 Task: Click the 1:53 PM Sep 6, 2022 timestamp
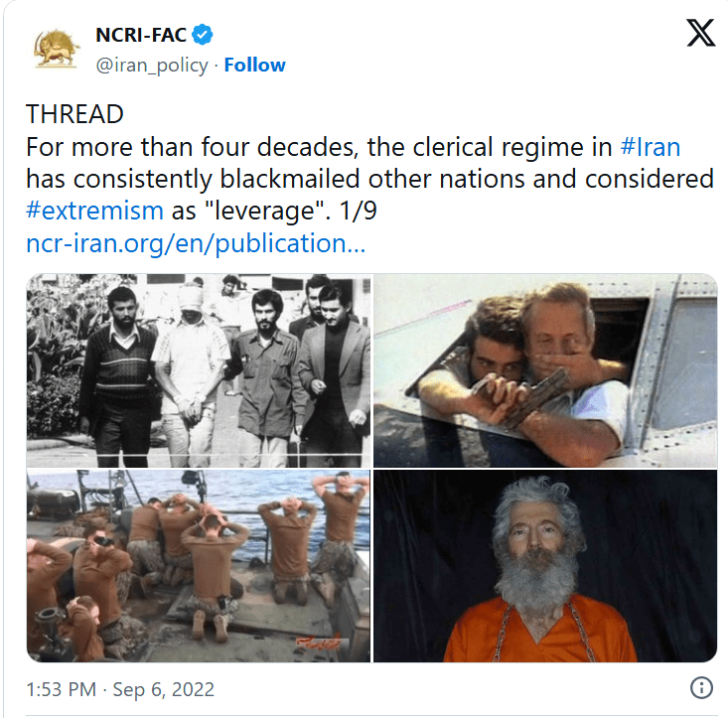[120, 689]
